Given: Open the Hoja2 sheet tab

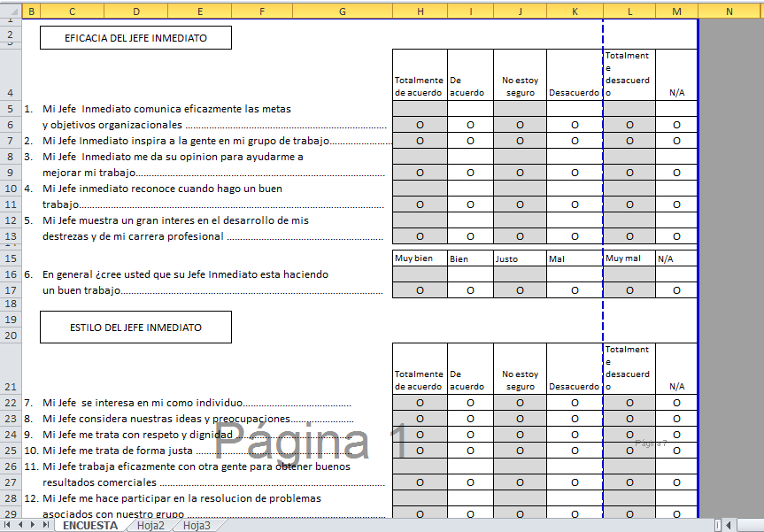Looking at the screenshot, I should (150, 526).
